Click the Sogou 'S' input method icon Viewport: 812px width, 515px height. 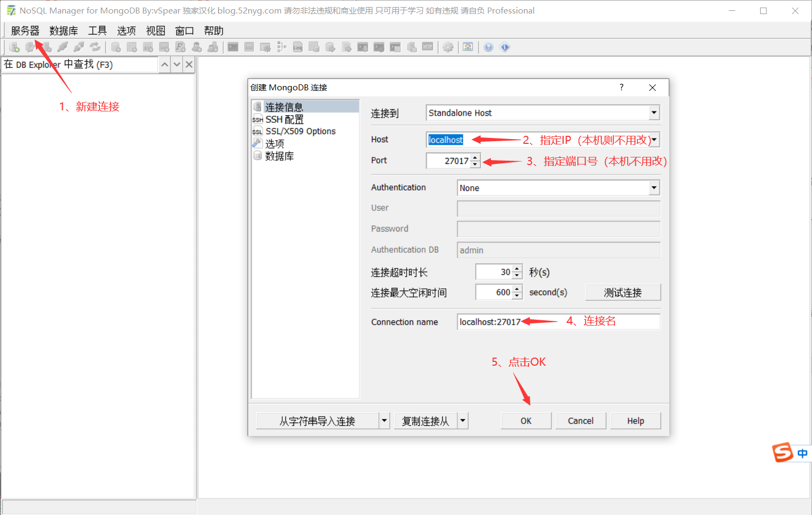tap(782, 452)
